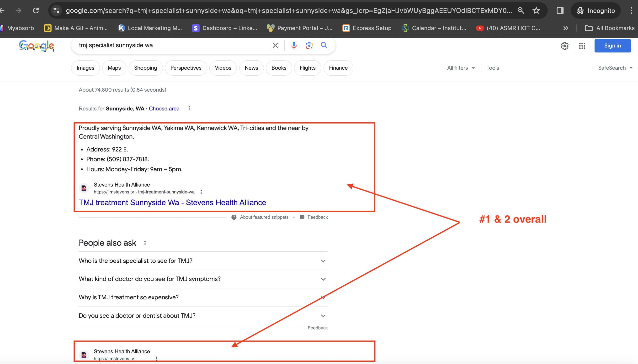Viewport: 638px width, 364px height.
Task: Select the Maps search tab
Action: coord(114,68)
